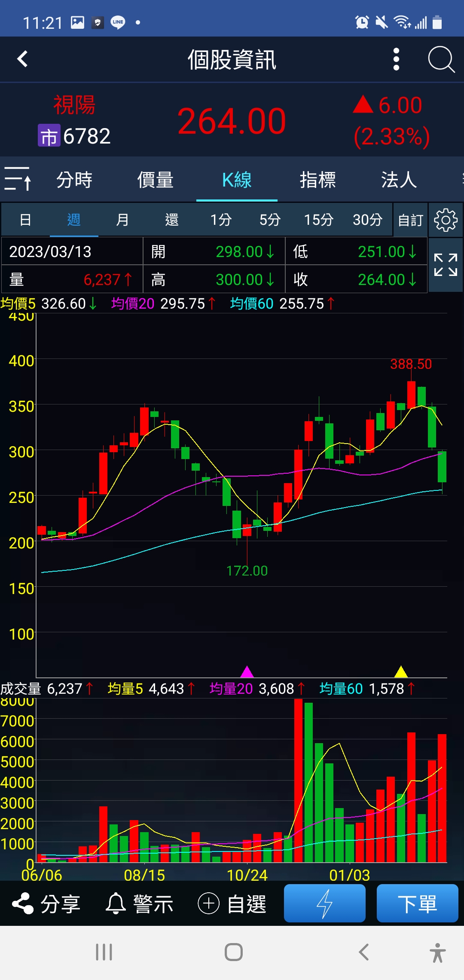
Task: Open the sort list icon beside 分時
Action: 18,179
